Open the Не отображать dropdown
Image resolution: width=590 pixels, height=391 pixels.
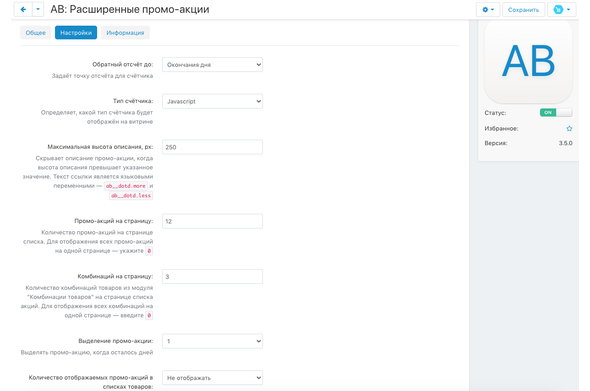pos(212,378)
